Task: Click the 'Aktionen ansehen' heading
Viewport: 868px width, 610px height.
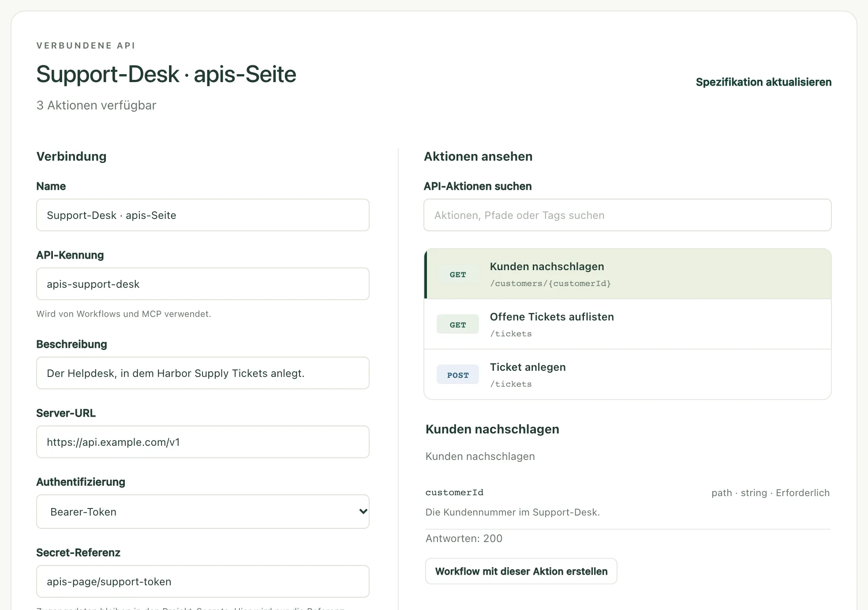Action: coord(478,156)
